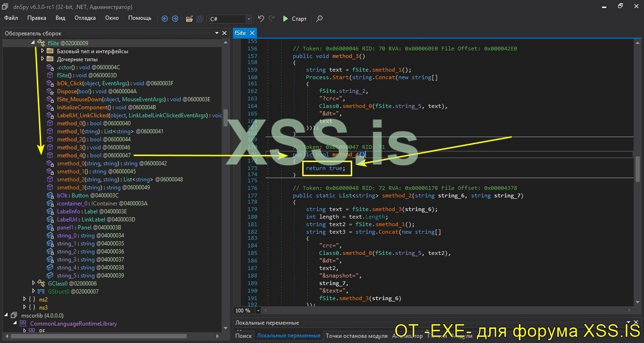Screen dimensions: 644x343
Task: Click the smethod_0 method icon in the tree
Action: [50, 163]
